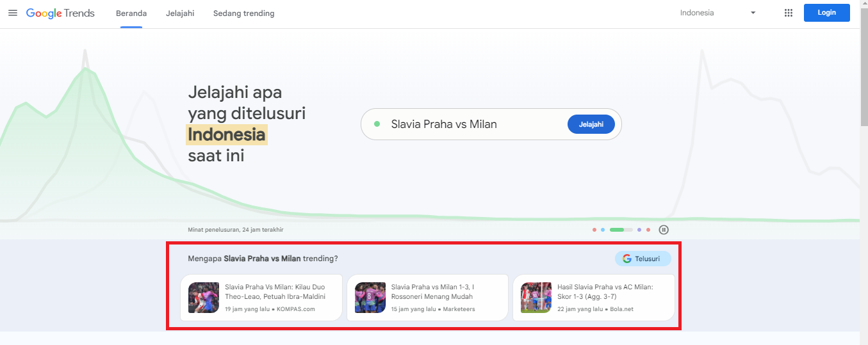Image resolution: width=868 pixels, height=345 pixels.
Task: Click the blue Login button
Action: click(826, 13)
